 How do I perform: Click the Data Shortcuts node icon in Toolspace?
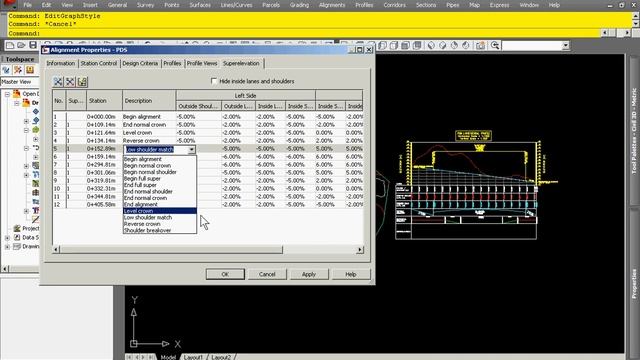point(17,237)
